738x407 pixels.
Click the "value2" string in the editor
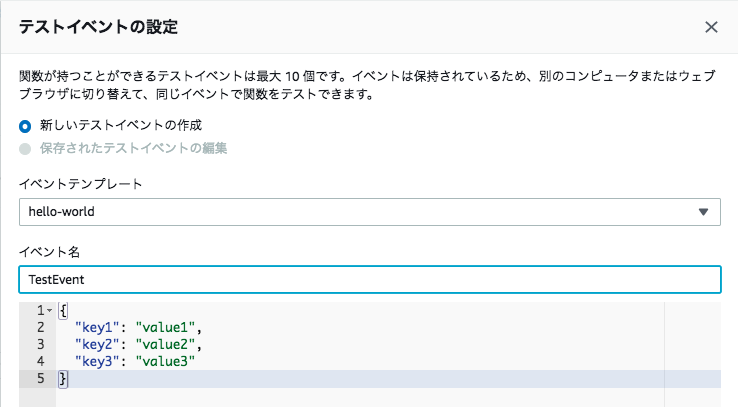(165, 344)
